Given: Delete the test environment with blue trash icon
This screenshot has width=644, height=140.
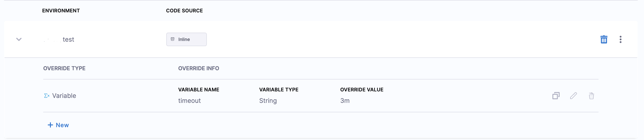Looking at the screenshot, I should 603,39.
